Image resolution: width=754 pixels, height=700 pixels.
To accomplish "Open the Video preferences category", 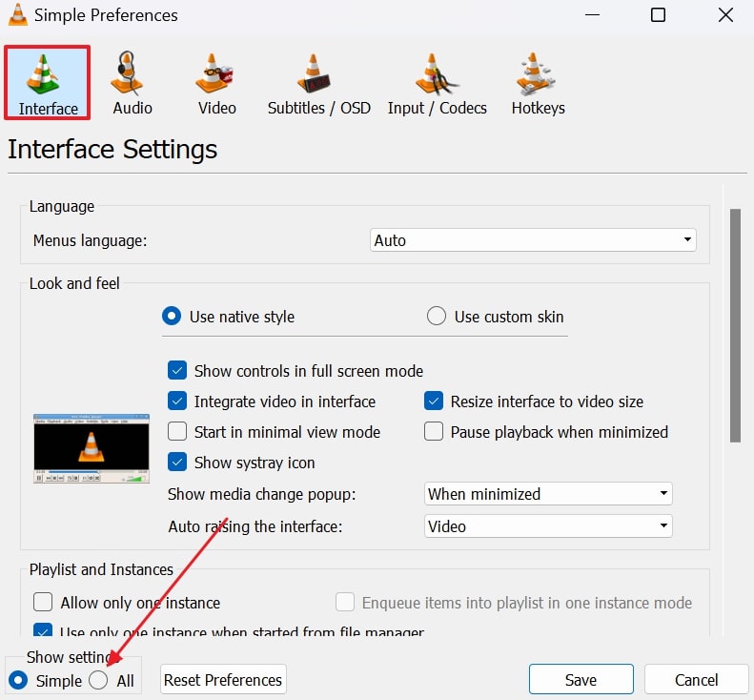I will (x=217, y=83).
